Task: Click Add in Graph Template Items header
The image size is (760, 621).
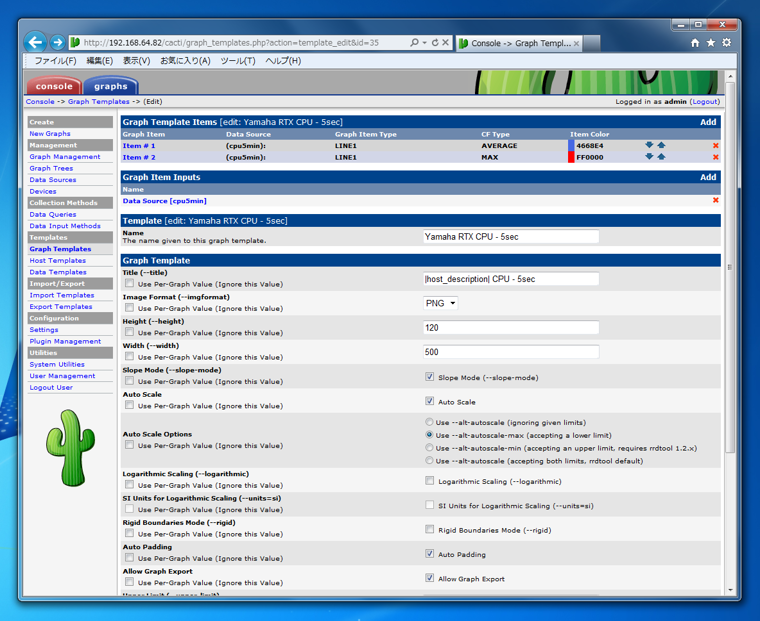Action: (x=708, y=122)
